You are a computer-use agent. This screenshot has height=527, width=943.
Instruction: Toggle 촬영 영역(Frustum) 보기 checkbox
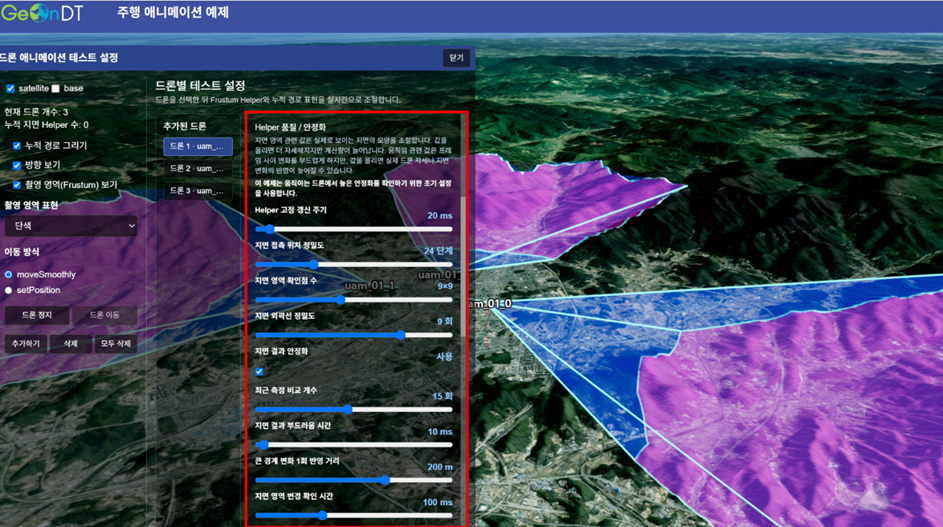click(x=17, y=185)
